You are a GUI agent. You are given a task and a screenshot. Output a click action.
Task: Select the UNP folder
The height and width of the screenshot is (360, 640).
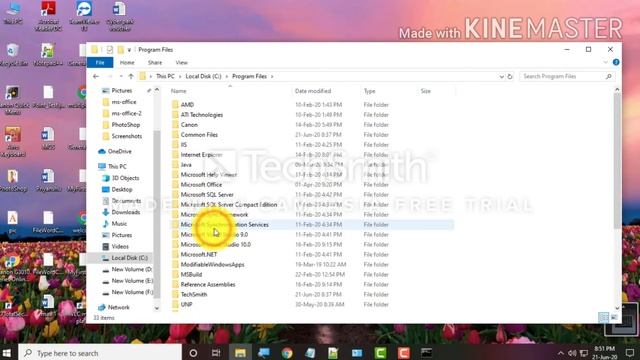point(186,304)
